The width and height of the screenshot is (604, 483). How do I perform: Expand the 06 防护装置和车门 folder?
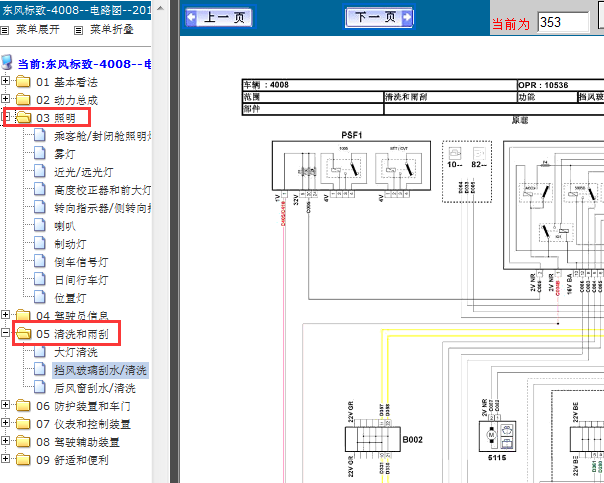pos(5,404)
